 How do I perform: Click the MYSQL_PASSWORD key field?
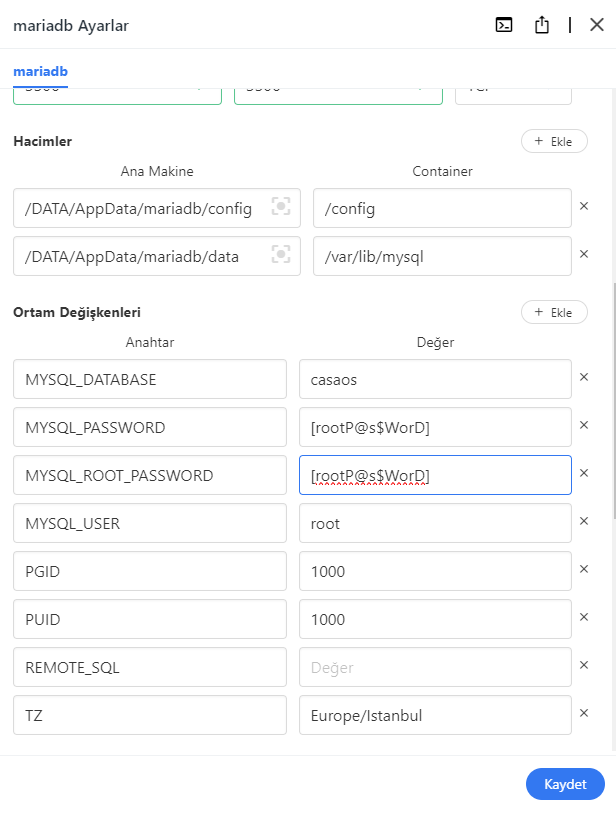150,427
